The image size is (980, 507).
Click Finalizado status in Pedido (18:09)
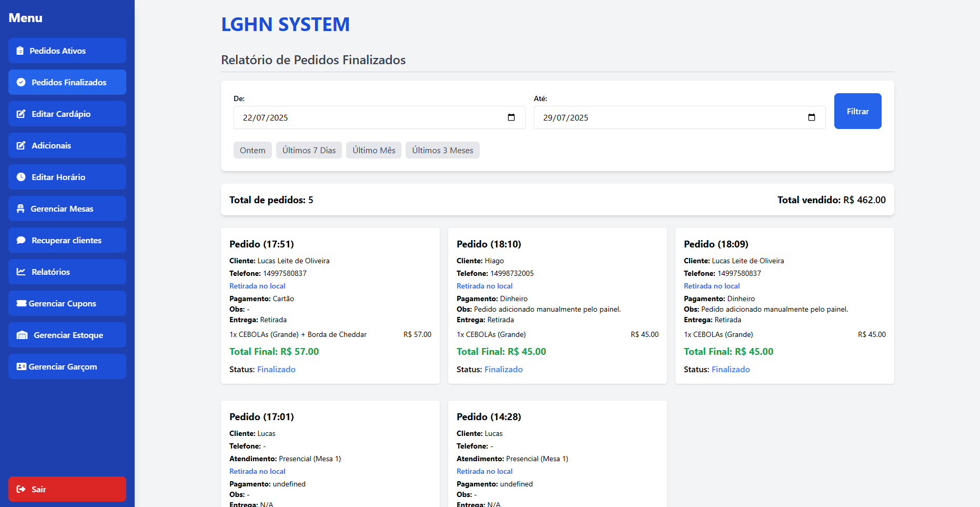coord(731,370)
